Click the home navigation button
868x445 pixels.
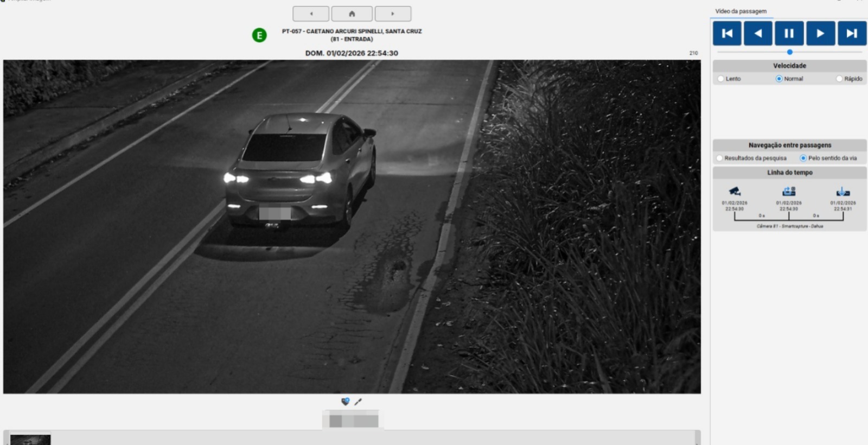(352, 14)
